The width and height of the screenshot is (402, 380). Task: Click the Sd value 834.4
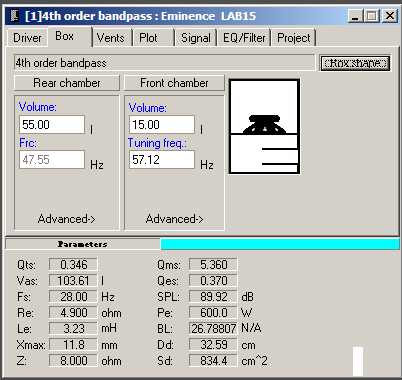[213, 361]
